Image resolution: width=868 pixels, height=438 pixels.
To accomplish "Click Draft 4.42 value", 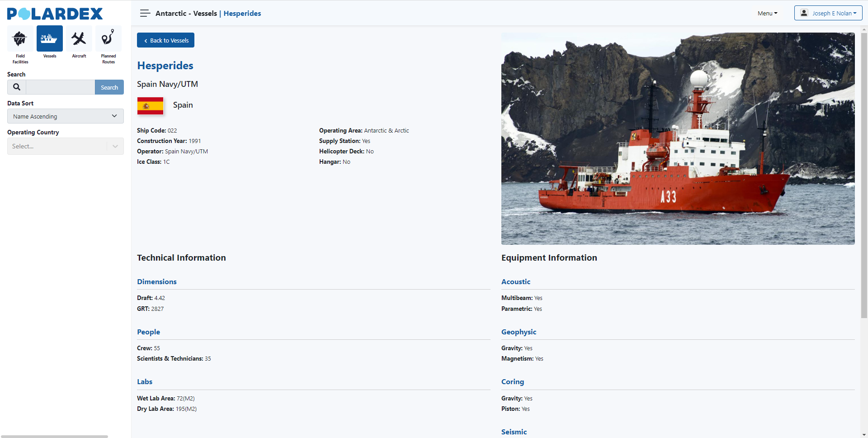I will tap(151, 298).
